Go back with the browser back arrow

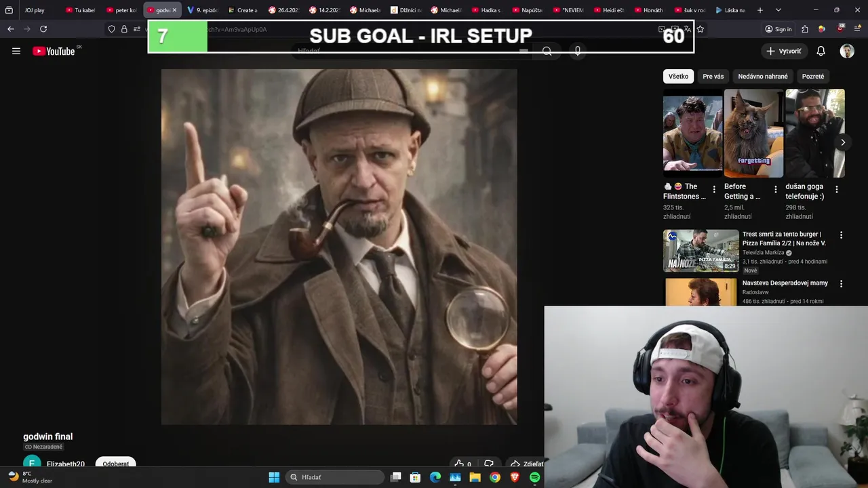tap(10, 29)
